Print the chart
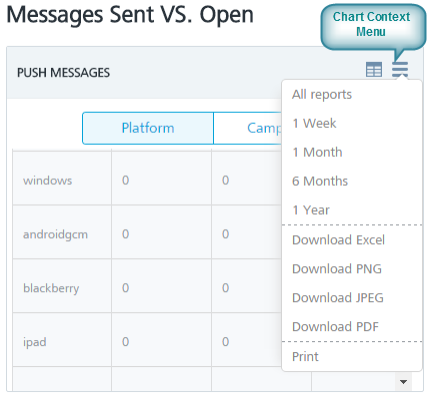The height and width of the screenshot is (398, 429). 305,357
